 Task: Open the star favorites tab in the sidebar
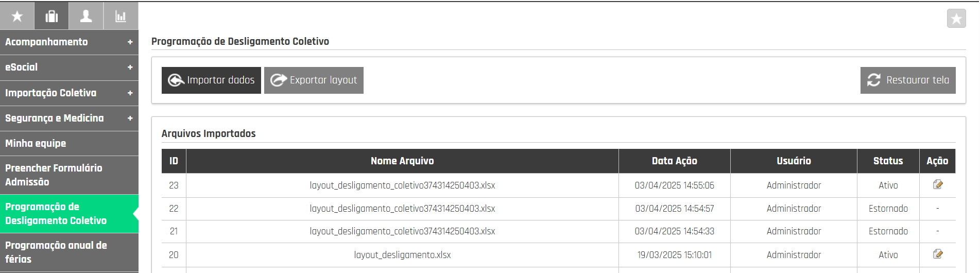coord(17,16)
